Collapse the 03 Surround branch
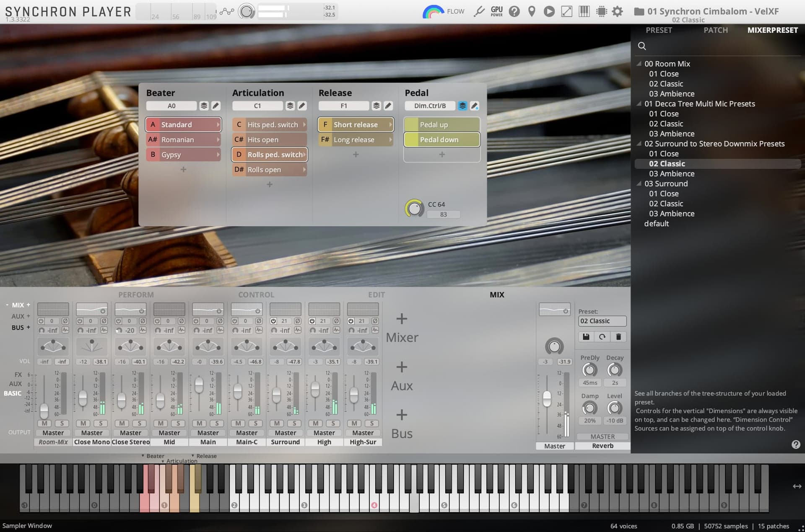Image resolution: width=805 pixels, height=532 pixels. tap(639, 183)
